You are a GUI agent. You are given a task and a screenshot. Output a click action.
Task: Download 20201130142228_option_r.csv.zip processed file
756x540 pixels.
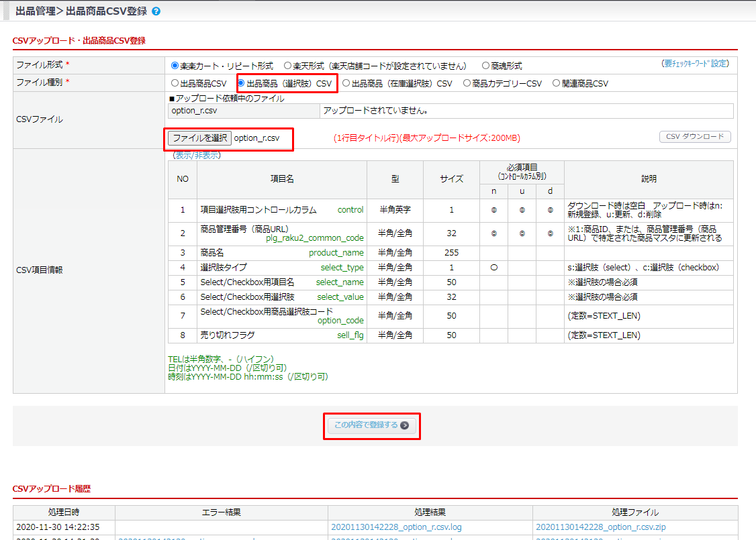(x=602, y=527)
